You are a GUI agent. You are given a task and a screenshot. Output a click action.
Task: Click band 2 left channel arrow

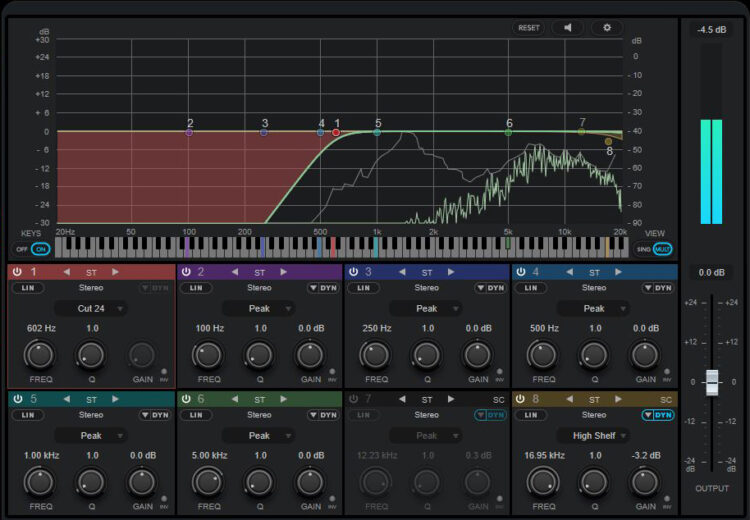point(235,272)
